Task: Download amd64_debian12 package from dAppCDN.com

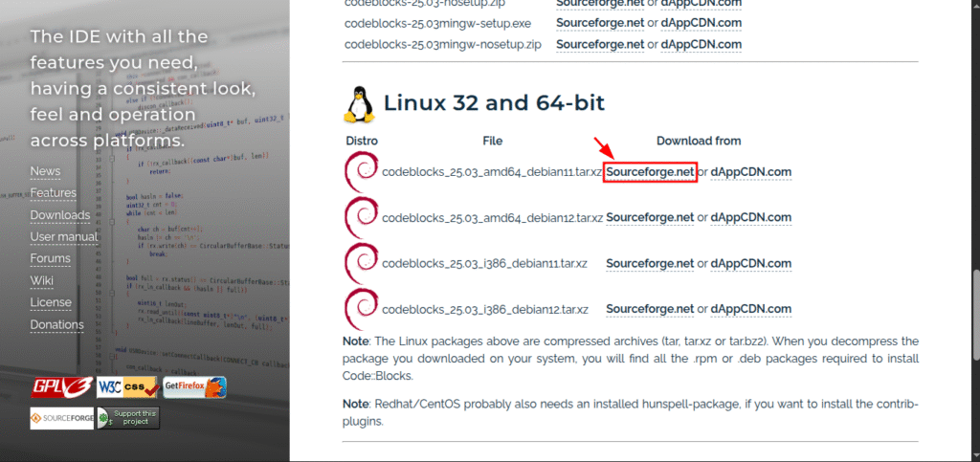Action: coord(750,218)
